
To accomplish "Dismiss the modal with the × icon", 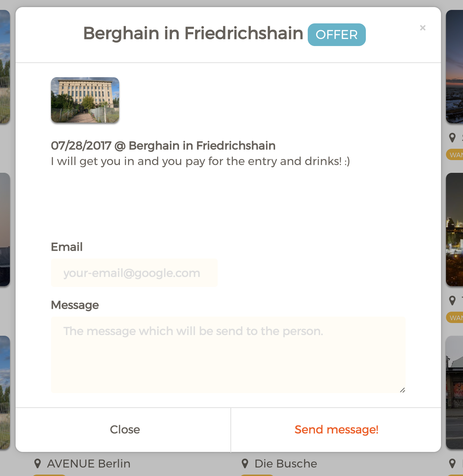I will 423,28.
